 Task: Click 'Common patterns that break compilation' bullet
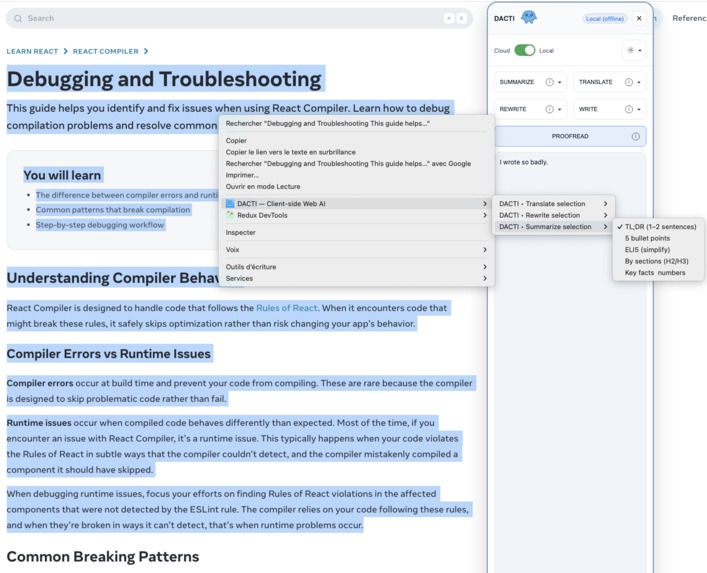coord(113,210)
